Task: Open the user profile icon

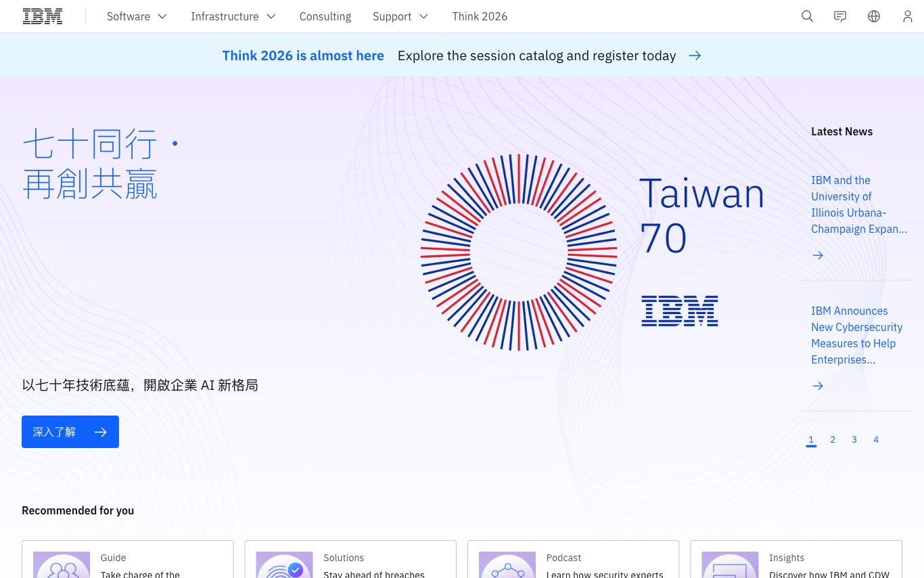Action: (x=907, y=16)
